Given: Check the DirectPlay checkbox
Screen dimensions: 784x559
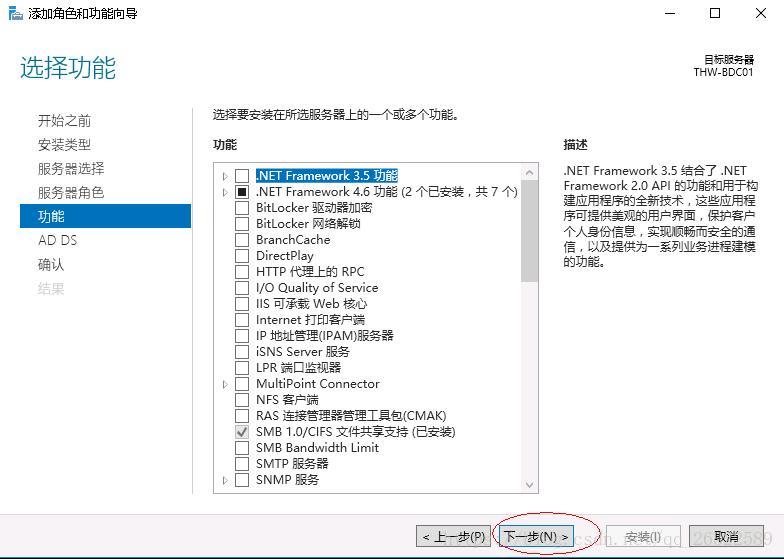Looking at the screenshot, I should (242, 256).
